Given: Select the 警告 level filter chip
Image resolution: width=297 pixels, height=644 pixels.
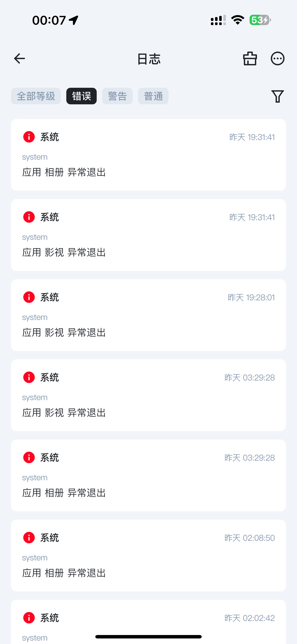Looking at the screenshot, I should tap(117, 96).
